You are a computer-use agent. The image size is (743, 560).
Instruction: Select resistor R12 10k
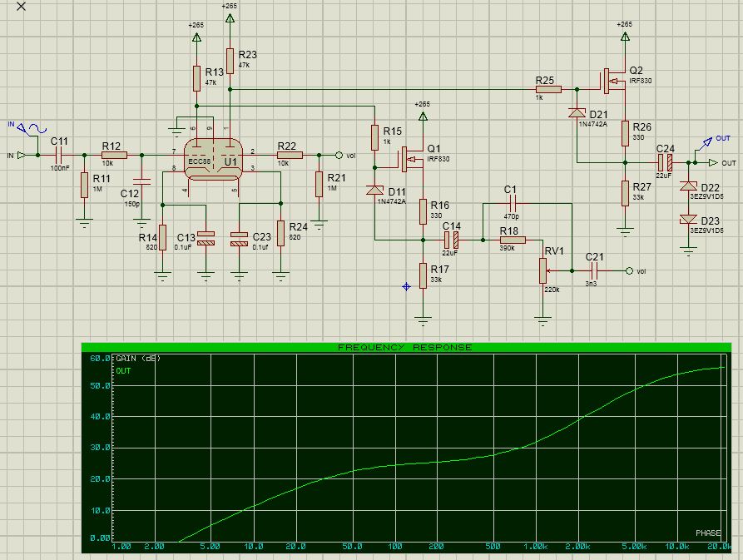[114, 155]
